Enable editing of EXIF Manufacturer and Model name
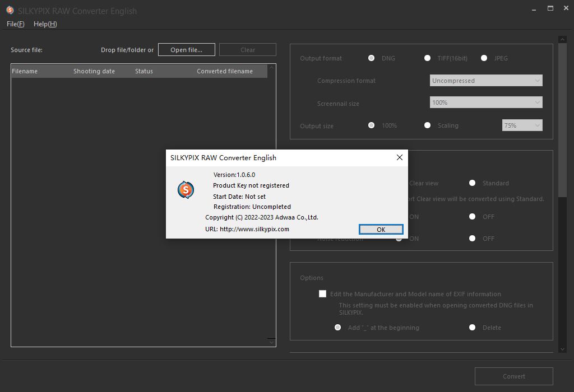Screen dimensions: 574x392 323,293
